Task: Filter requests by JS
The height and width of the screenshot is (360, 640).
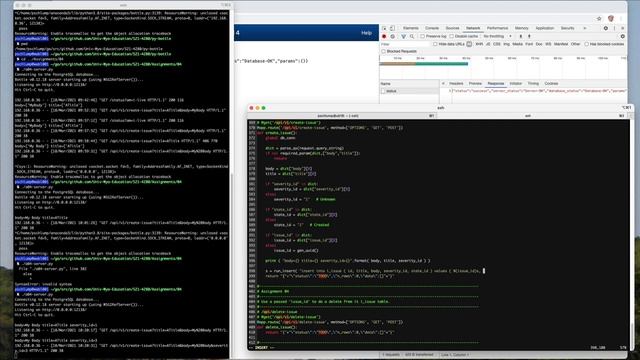Action: click(x=488, y=44)
